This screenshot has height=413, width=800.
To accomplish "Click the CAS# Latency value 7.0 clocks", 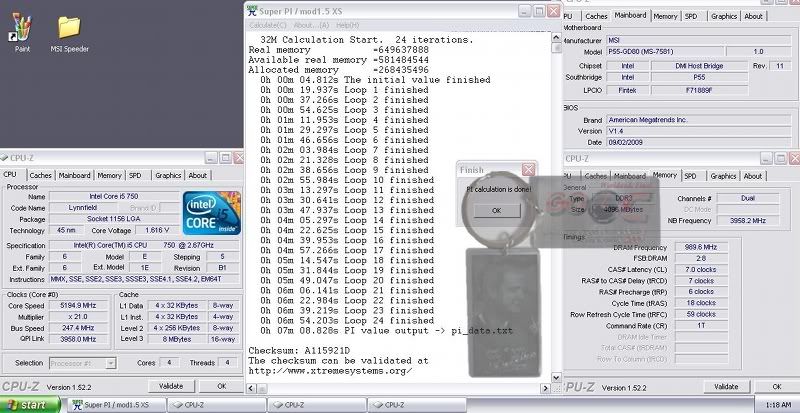I will click(701, 270).
